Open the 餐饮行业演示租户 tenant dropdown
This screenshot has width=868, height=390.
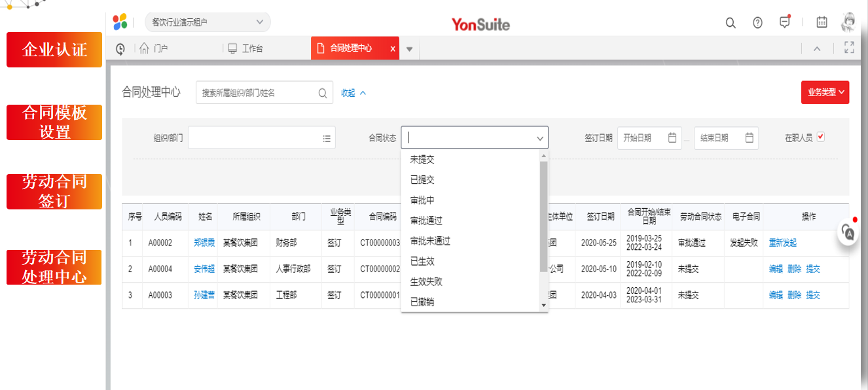tap(207, 22)
